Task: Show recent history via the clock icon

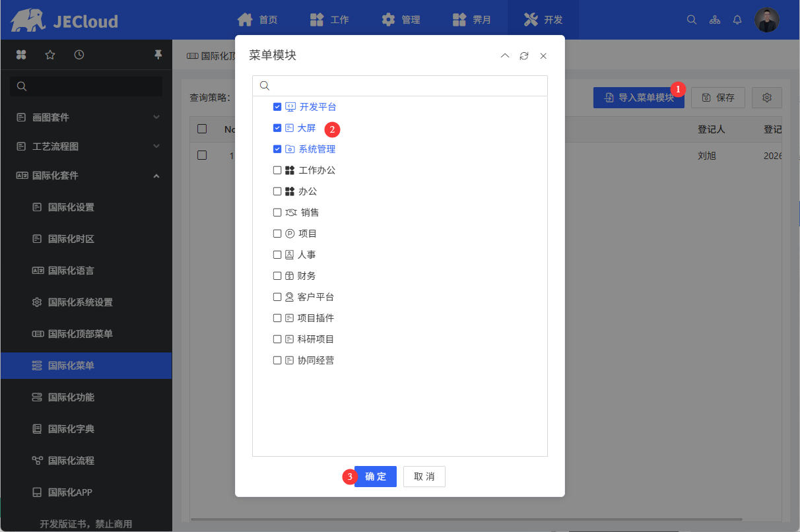Action: 79,55
